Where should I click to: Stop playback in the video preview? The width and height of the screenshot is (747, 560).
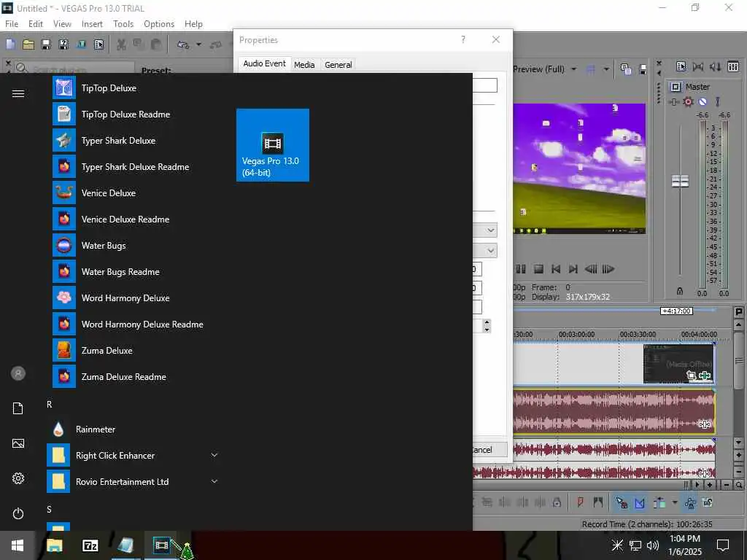tap(539, 269)
